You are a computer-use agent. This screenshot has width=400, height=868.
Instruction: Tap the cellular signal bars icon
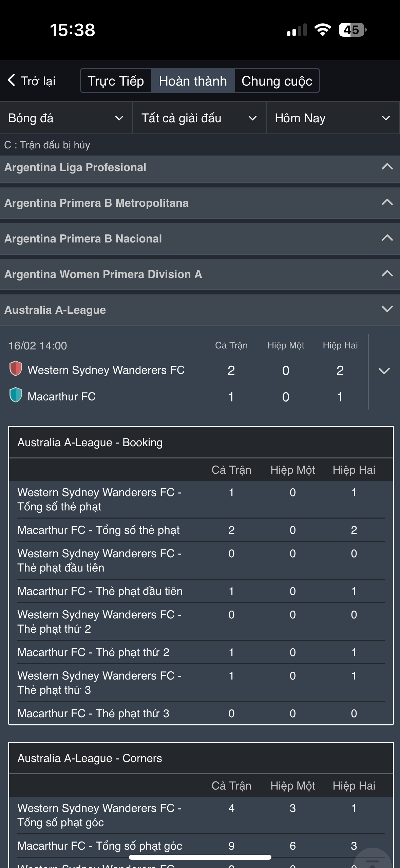(297, 30)
